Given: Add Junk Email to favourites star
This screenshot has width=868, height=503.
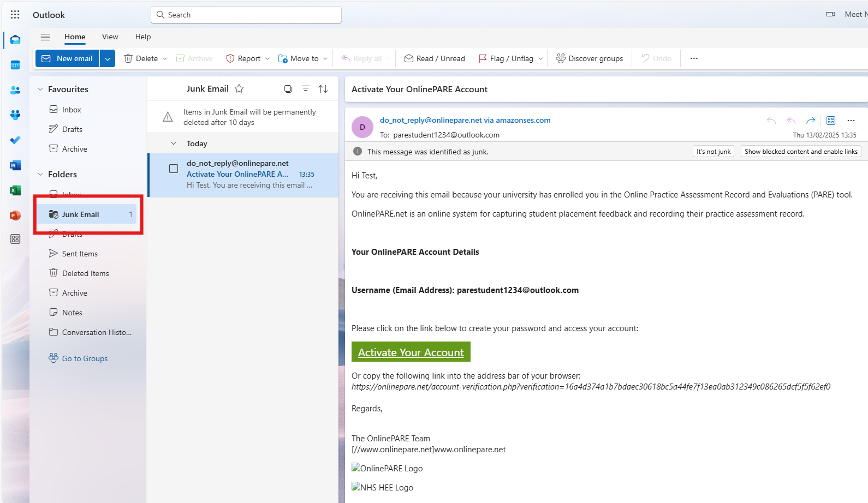Looking at the screenshot, I should 239,88.
